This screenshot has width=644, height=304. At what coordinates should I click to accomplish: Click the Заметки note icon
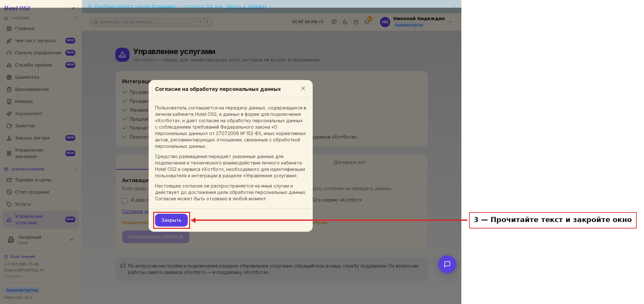pos(9,126)
